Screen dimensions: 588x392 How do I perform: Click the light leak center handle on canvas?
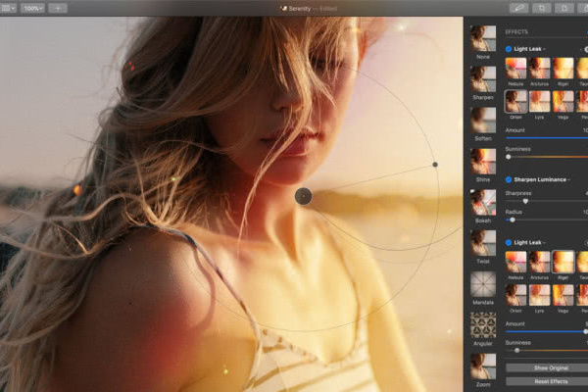[x=304, y=196]
